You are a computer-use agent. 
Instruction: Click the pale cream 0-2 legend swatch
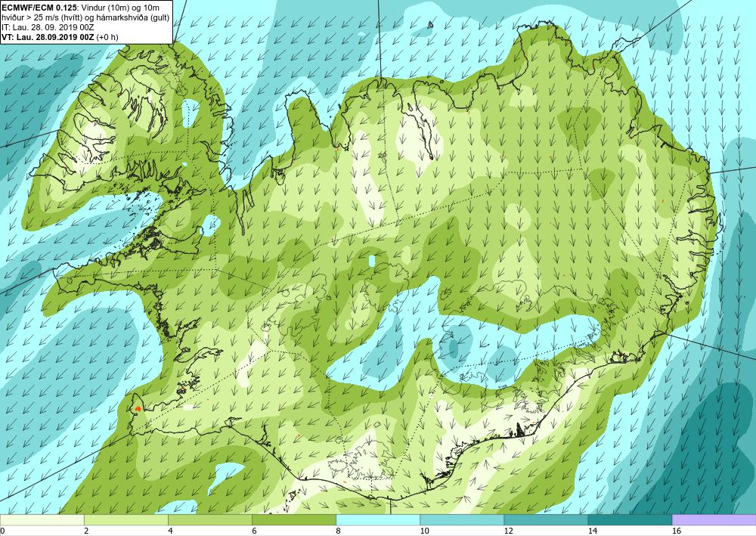tap(42, 519)
